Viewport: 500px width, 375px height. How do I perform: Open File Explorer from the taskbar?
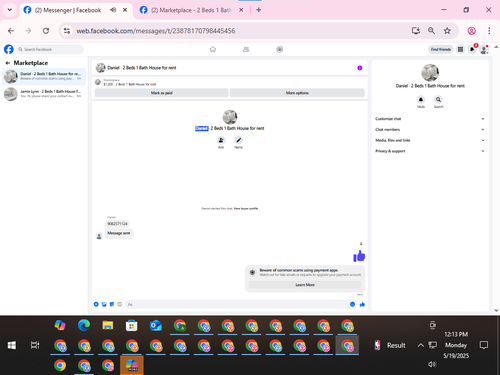[108, 325]
